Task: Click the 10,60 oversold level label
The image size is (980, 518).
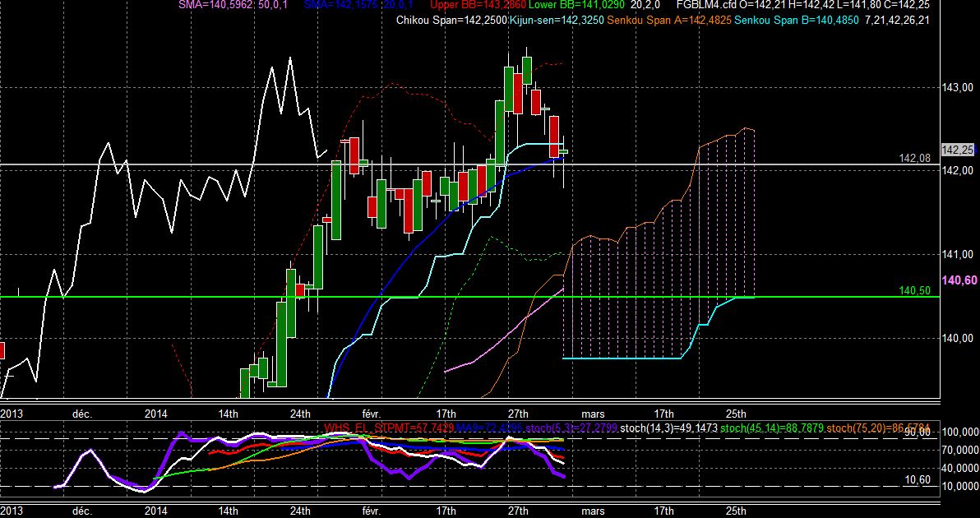Action: click(917, 480)
